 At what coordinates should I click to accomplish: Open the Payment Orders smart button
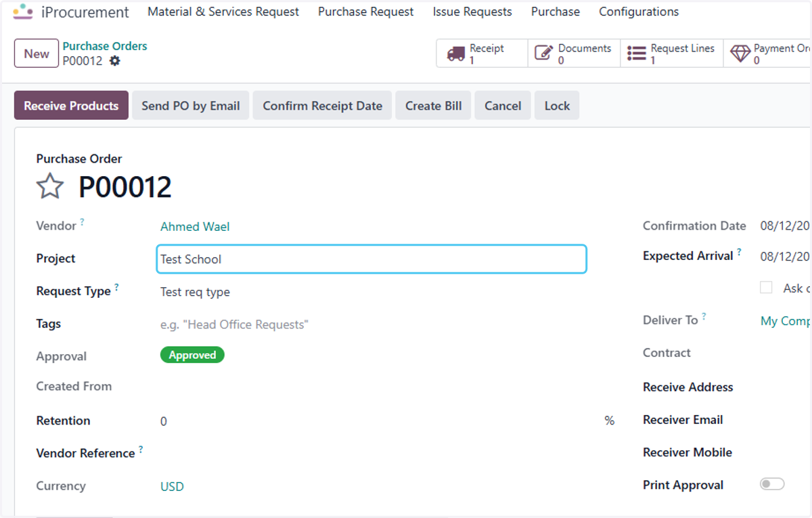pos(767,53)
